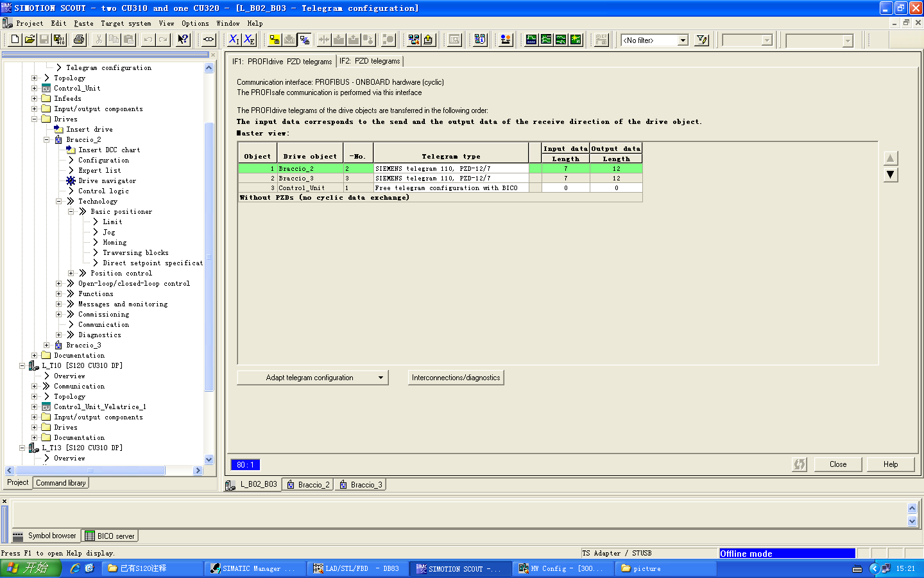
Task: Print using the printer toolbar icon
Action: pos(79,40)
